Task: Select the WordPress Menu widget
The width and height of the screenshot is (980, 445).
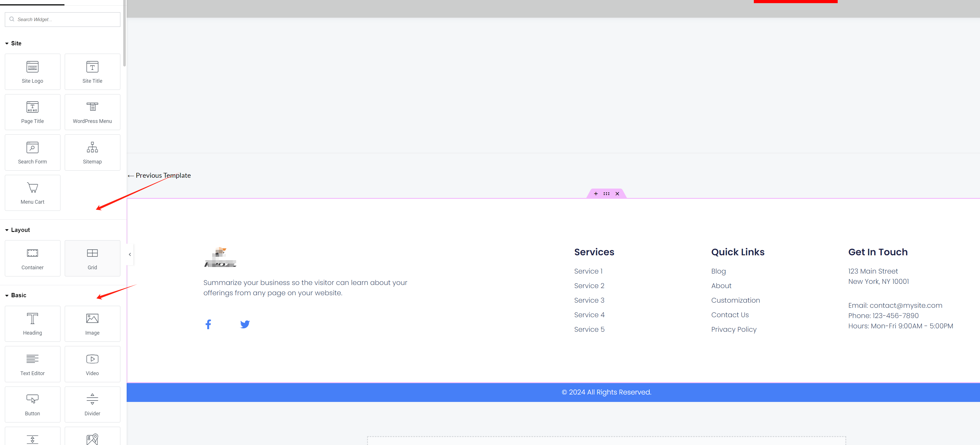Action: point(92,112)
